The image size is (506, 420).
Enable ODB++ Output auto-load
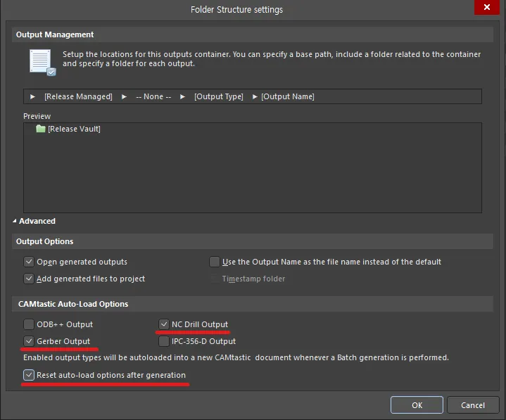click(29, 324)
